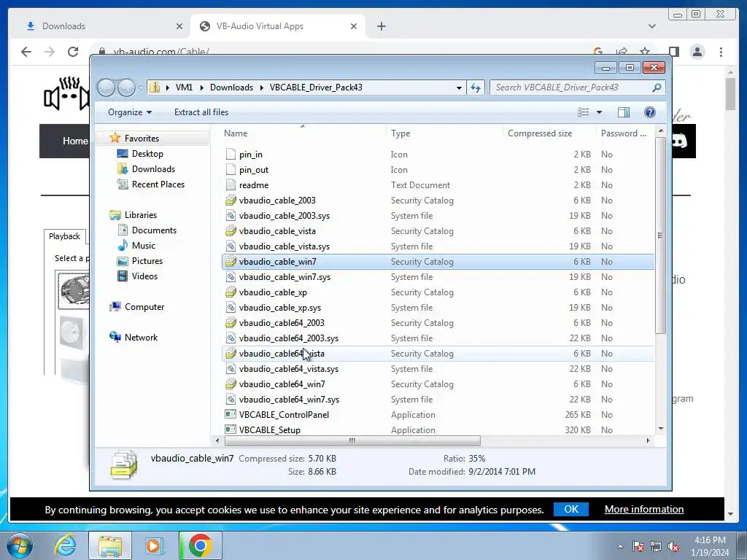Viewport: 747px width, 560px height.
Task: Open Recent Places in the navigation pane
Action: (x=158, y=184)
